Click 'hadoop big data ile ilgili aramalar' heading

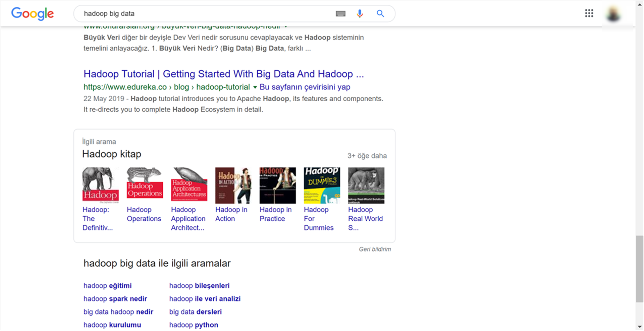point(157,263)
